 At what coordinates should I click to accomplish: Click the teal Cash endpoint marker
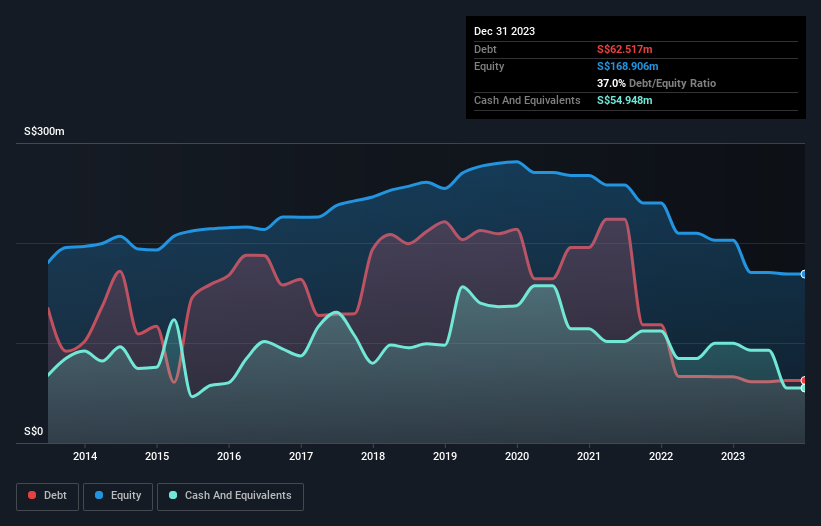804,388
